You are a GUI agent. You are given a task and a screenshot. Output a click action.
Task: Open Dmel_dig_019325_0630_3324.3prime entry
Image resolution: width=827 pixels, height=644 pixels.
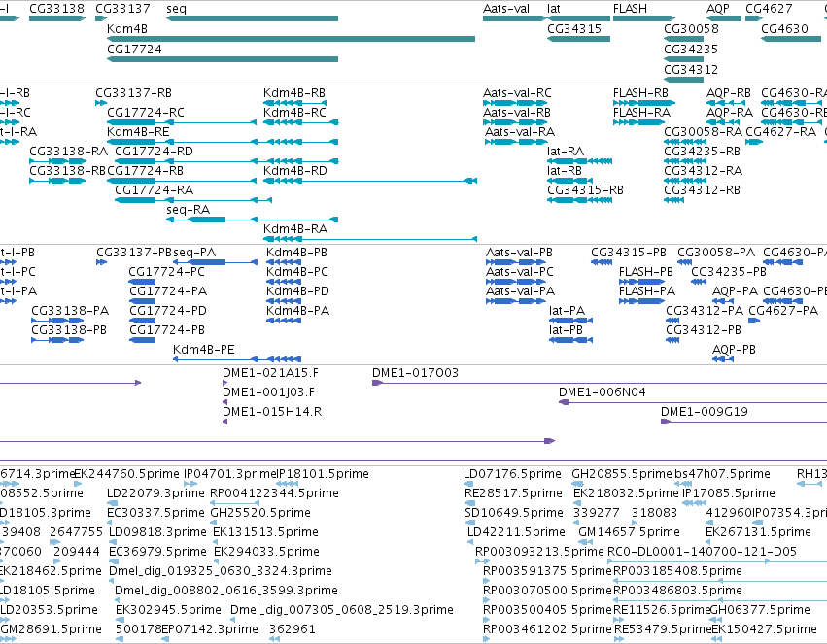[221, 571]
